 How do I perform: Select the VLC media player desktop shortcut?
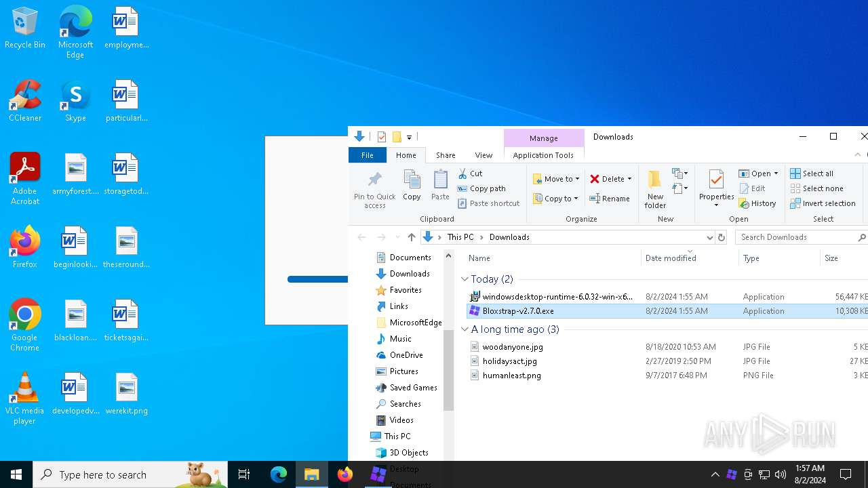(x=25, y=399)
